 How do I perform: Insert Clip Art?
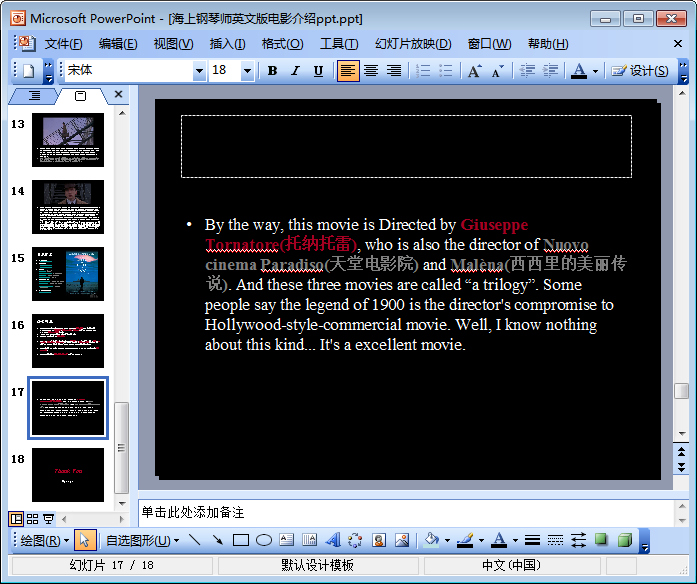click(x=379, y=540)
